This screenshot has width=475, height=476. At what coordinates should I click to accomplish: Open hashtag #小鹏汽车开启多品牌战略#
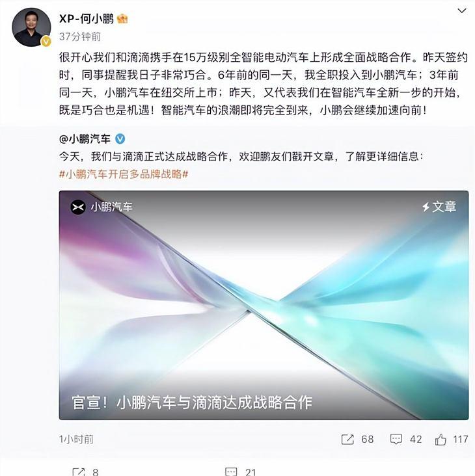pyautogui.click(x=124, y=174)
